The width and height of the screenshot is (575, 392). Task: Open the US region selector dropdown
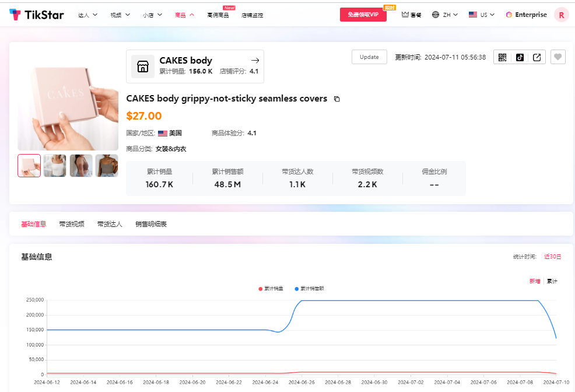coord(481,14)
